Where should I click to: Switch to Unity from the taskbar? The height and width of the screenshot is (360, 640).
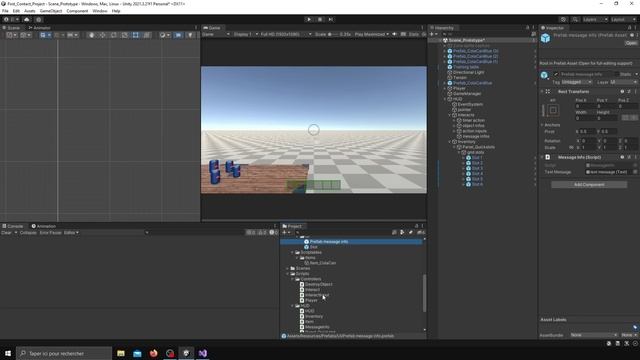tap(186, 353)
